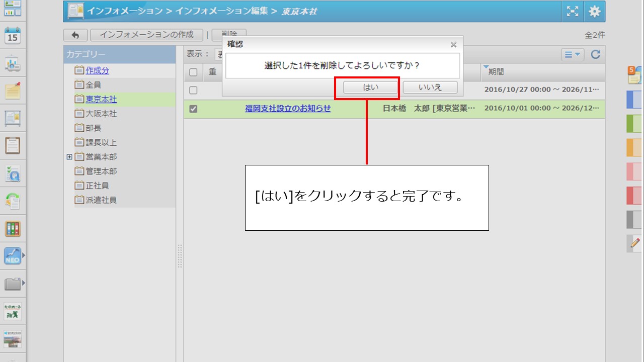Open the yellow sticky note memo icon
Screen dimensions: 644x362
coord(13,90)
